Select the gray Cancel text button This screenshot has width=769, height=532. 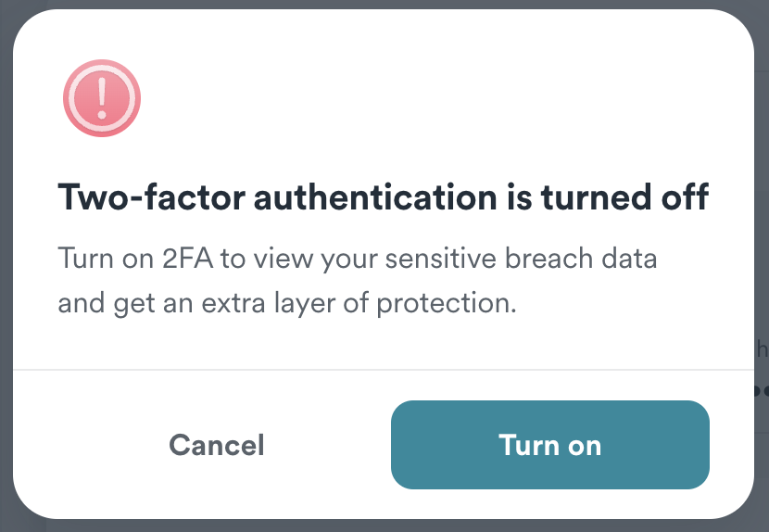217,445
